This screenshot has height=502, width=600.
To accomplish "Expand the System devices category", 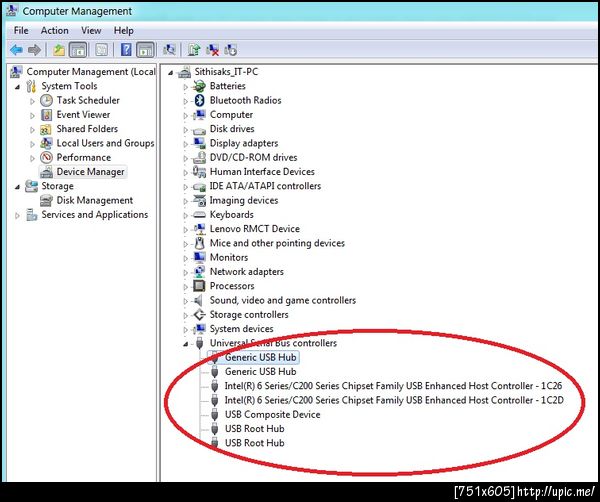I will (186, 330).
